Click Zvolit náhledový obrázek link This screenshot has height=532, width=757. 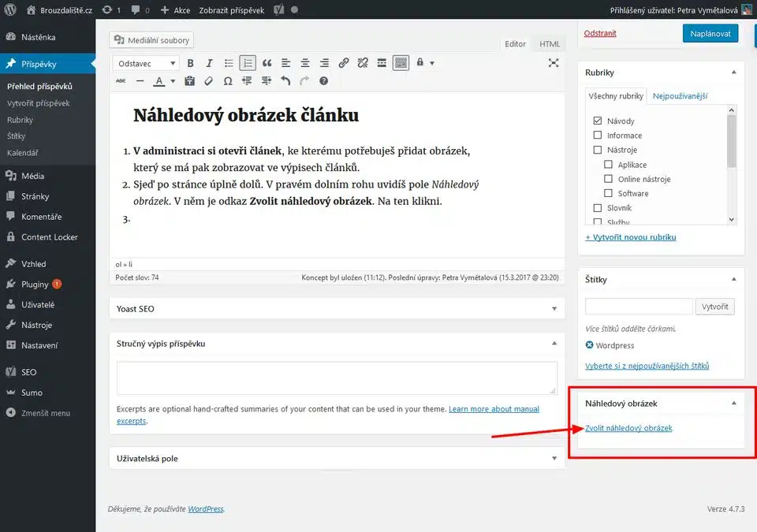point(628,428)
